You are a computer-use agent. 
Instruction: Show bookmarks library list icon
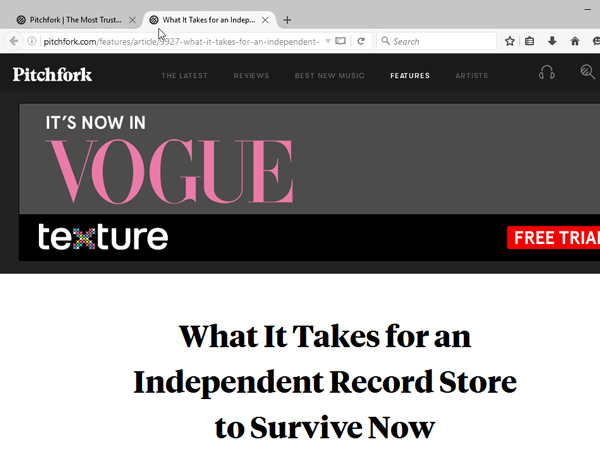coord(530,41)
